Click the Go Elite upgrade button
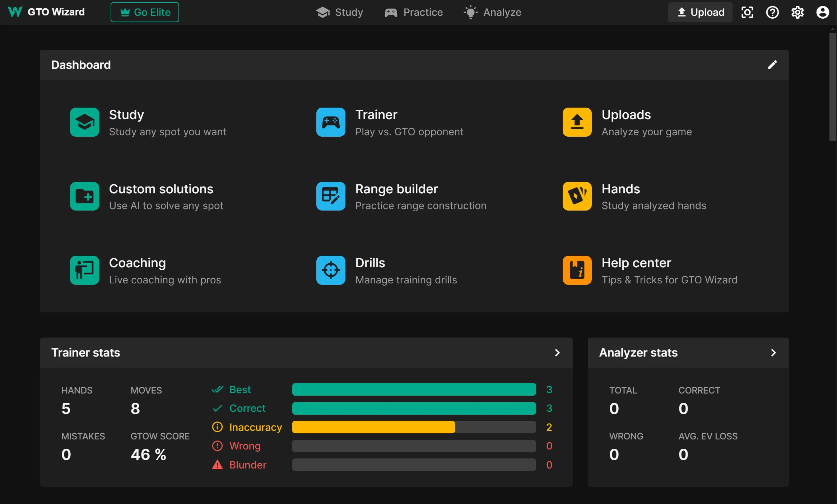This screenshot has width=837, height=504. [145, 12]
